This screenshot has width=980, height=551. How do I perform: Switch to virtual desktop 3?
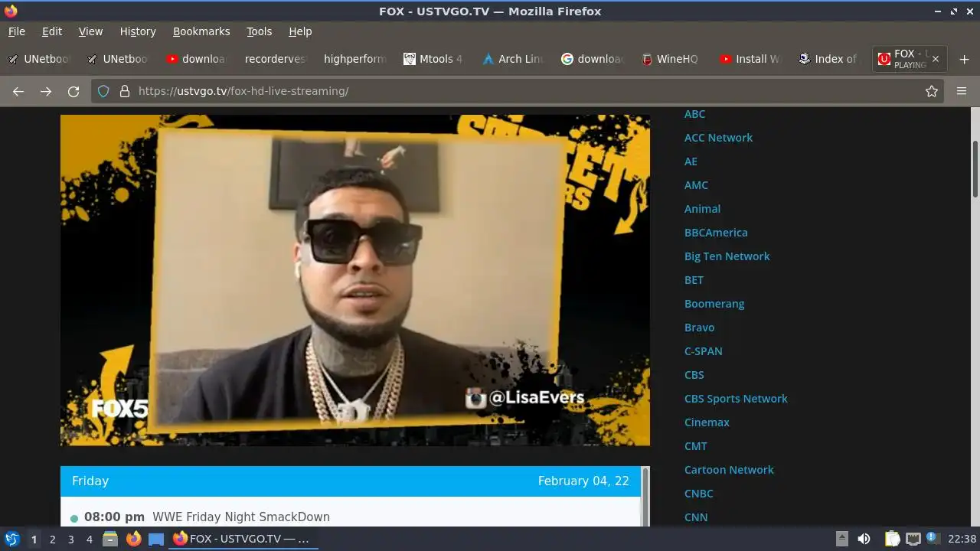click(70, 540)
